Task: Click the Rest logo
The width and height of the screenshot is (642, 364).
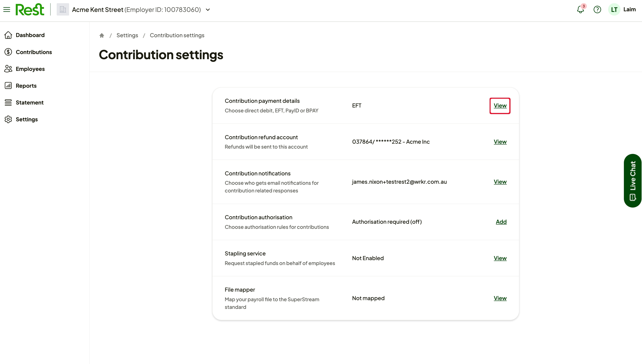Action: [x=30, y=10]
